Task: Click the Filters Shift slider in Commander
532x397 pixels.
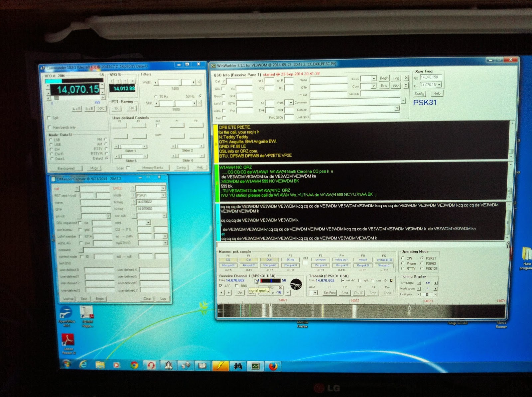Action: pyautogui.click(x=176, y=103)
